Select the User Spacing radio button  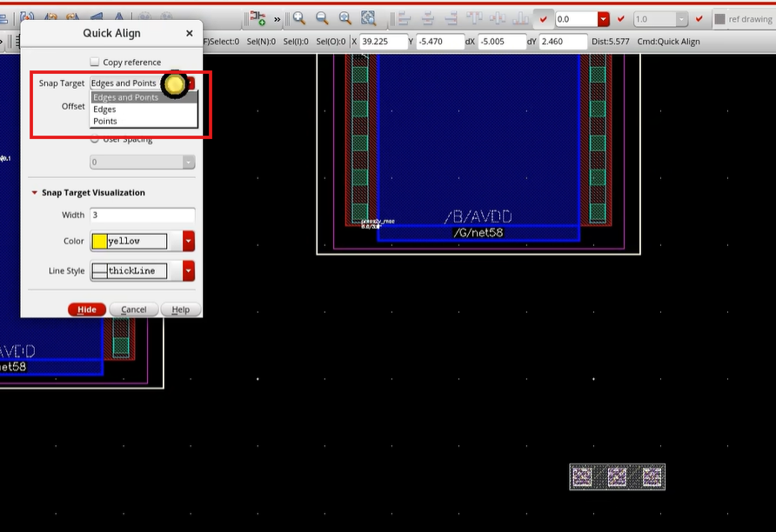95,139
